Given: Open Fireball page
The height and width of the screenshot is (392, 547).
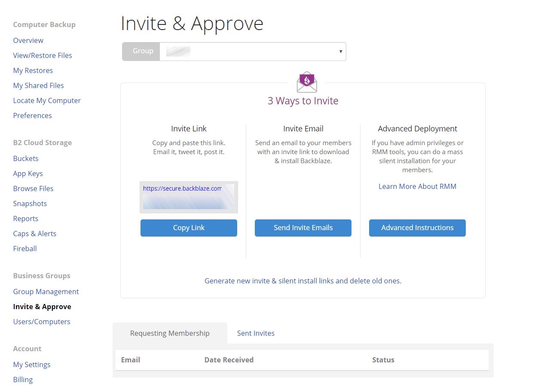Looking at the screenshot, I should pyautogui.click(x=25, y=249).
